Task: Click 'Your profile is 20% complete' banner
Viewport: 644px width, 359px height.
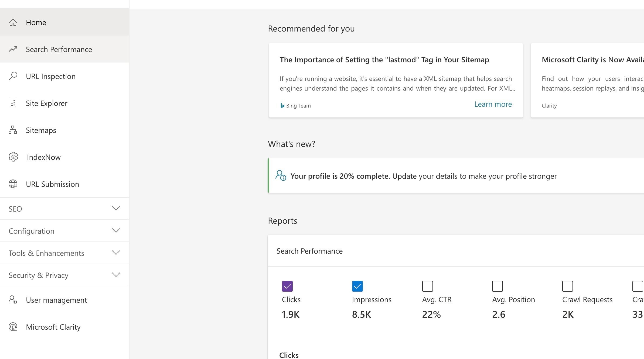Action: [456, 175]
